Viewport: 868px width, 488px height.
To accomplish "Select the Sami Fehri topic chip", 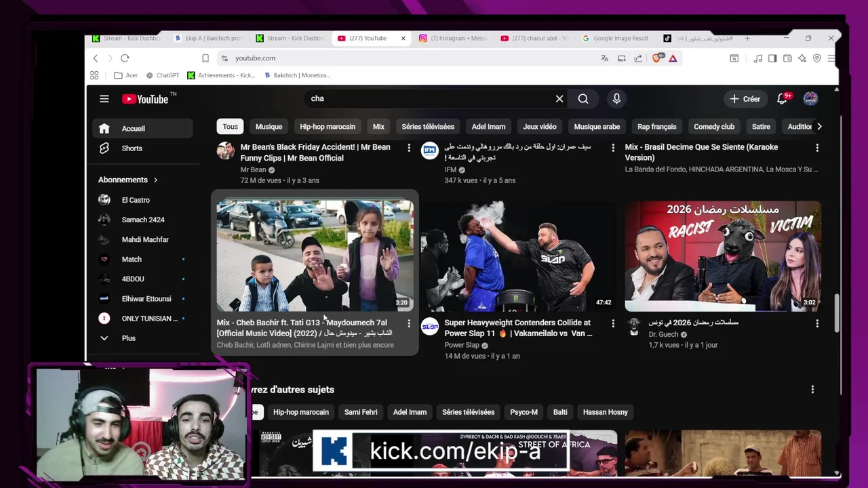I will 361,412.
